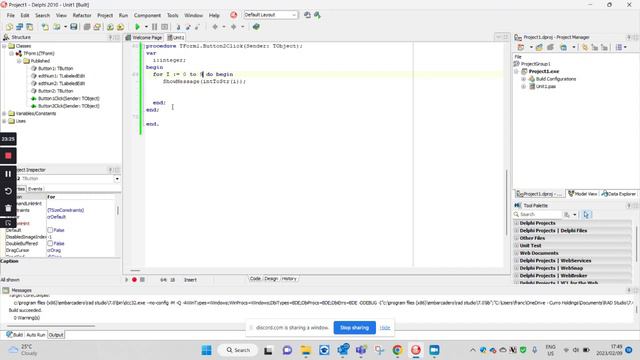Click the red Stop recording button
Image resolution: width=640 pixels, height=360 pixels.
(x=8, y=156)
